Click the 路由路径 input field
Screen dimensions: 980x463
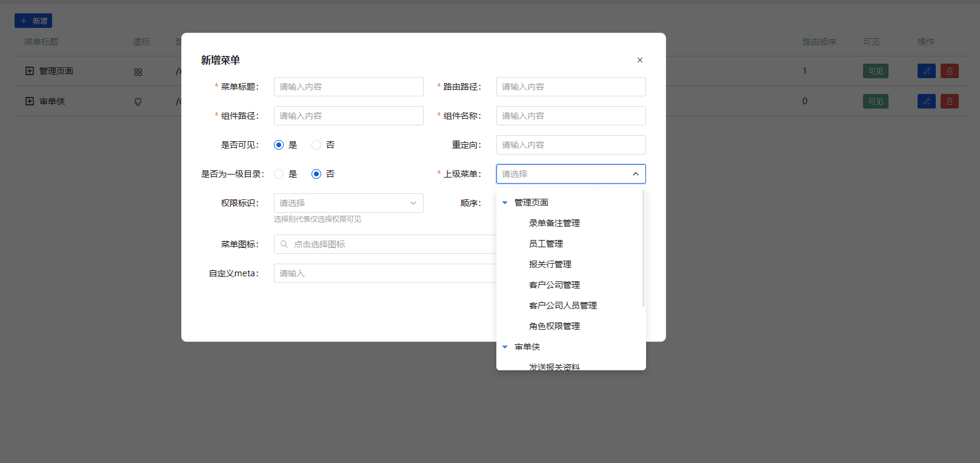(x=571, y=87)
